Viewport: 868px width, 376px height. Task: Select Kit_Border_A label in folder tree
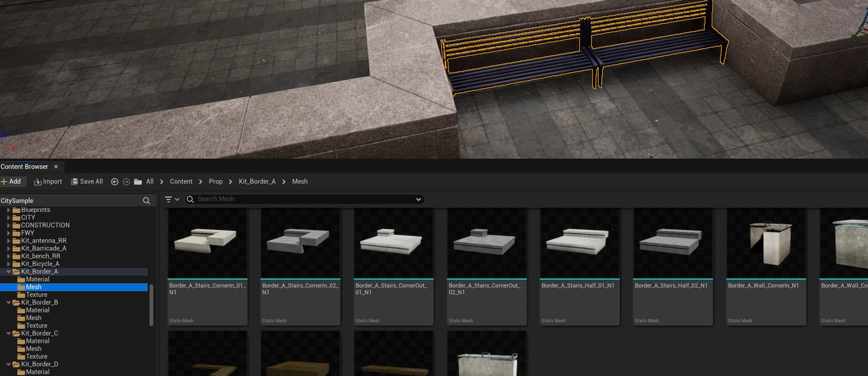point(40,272)
